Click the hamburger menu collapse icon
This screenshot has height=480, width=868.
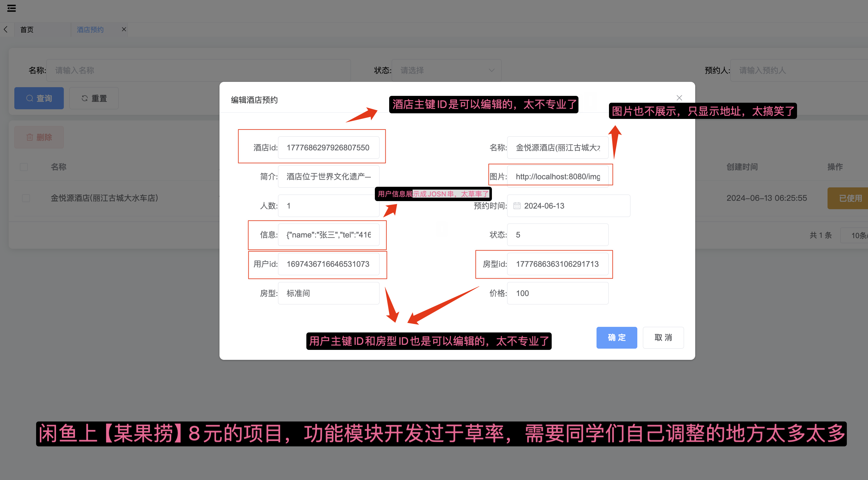click(x=12, y=8)
